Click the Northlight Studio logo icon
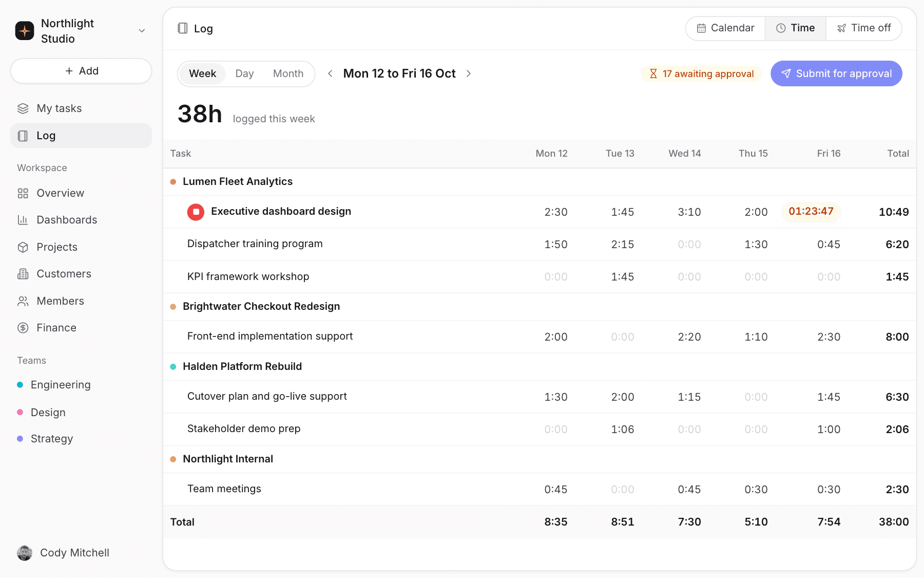Image resolution: width=924 pixels, height=578 pixels. 25,31
